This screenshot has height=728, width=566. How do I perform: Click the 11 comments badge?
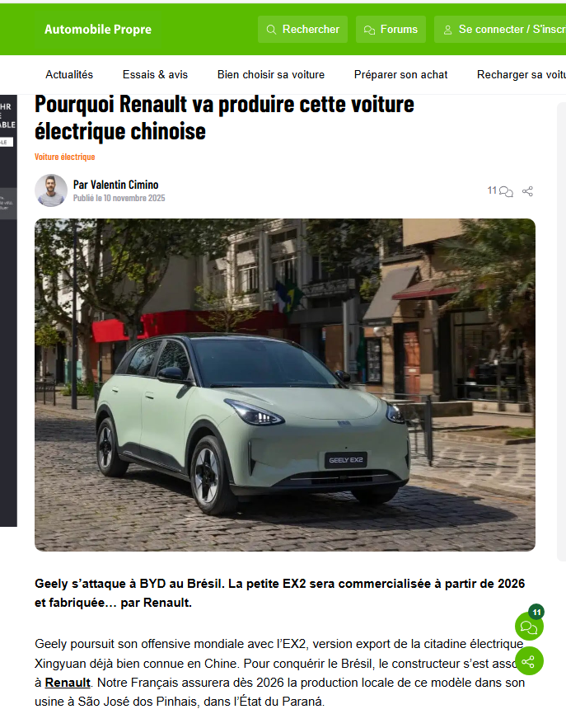tap(536, 612)
